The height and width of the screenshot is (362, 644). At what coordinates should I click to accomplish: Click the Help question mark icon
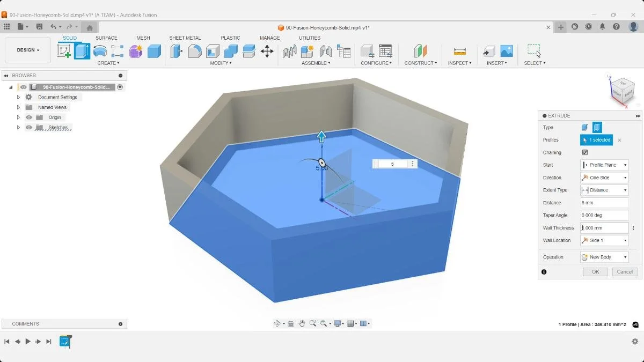point(617,26)
